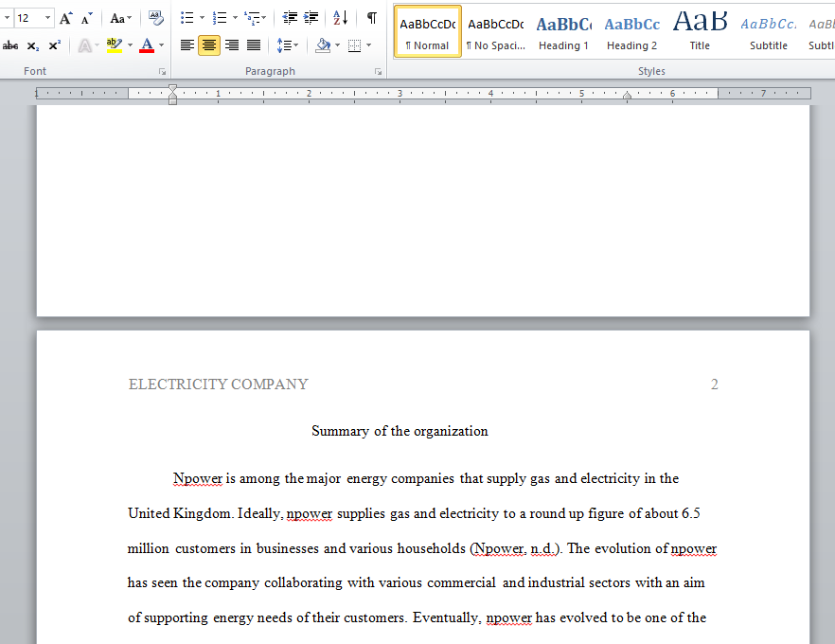Open Borders dropdown arrow

(x=369, y=45)
